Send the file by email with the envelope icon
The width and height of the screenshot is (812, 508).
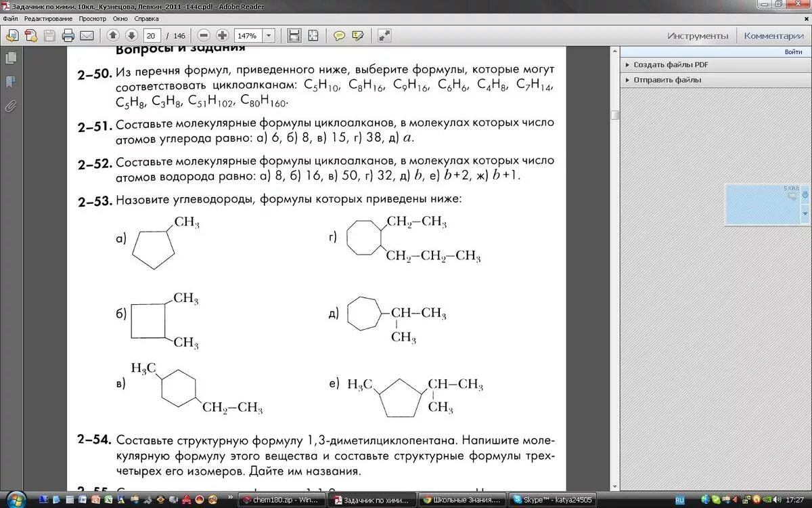(87, 35)
